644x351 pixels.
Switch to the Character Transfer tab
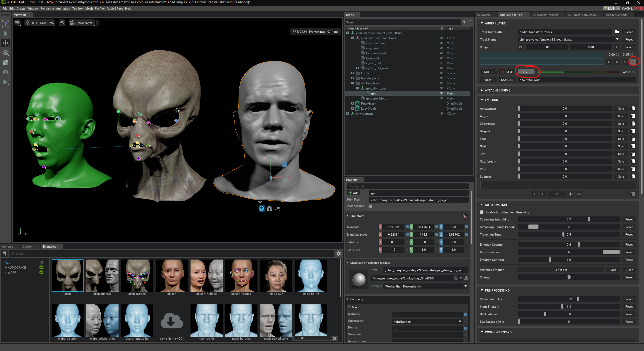pos(545,15)
